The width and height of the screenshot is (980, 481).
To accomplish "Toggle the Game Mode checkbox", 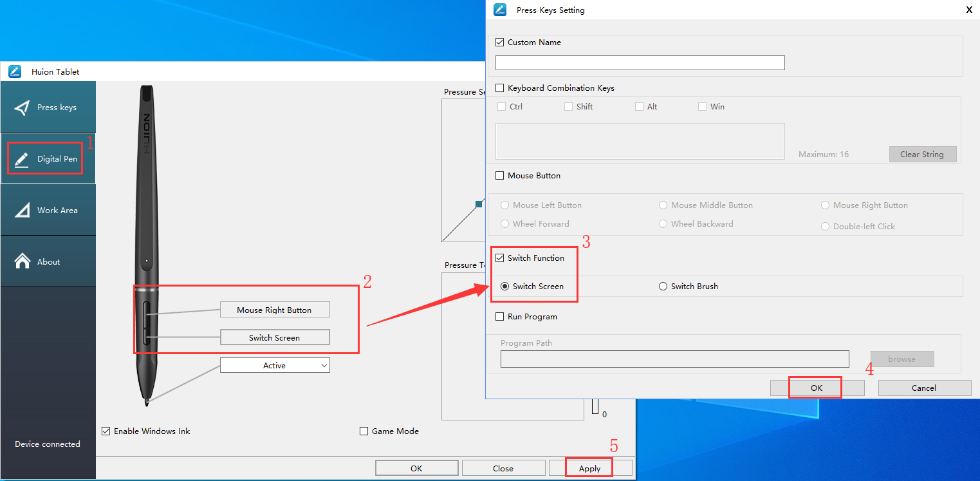I will 364,431.
